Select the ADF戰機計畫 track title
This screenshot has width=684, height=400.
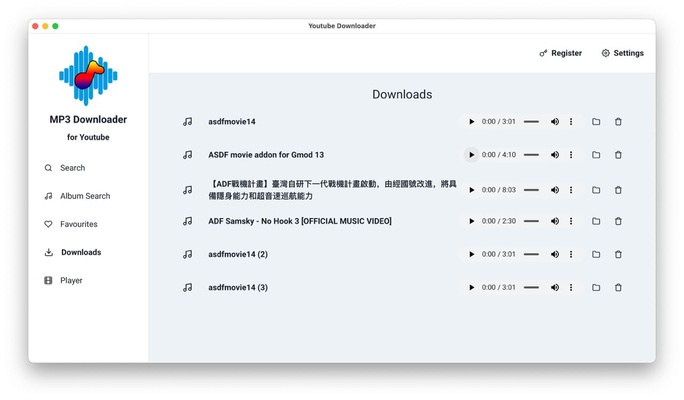point(332,190)
